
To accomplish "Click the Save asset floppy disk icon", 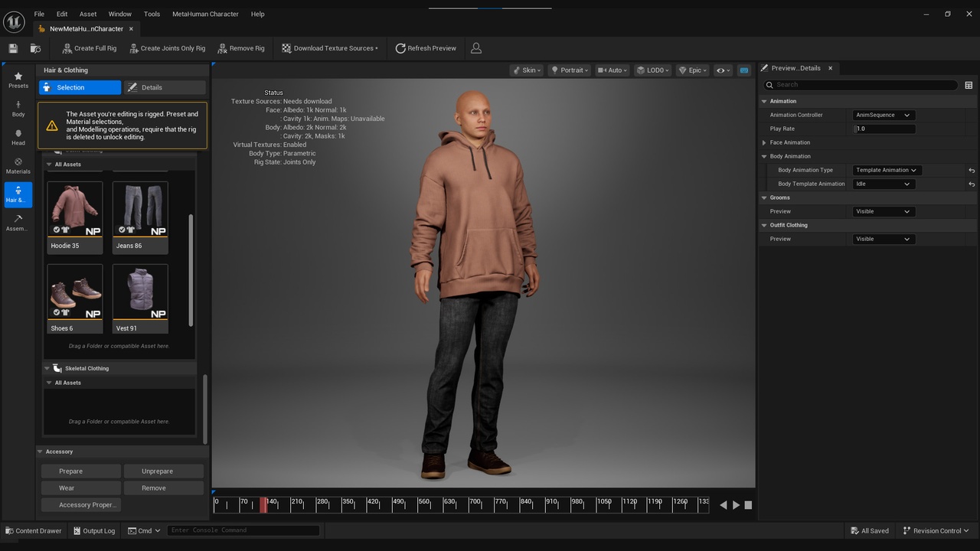I will 13,48.
